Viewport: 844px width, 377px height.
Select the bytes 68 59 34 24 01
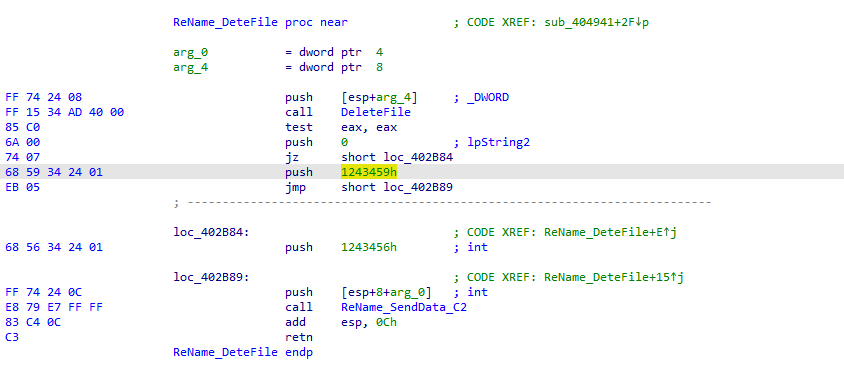[x=54, y=172]
